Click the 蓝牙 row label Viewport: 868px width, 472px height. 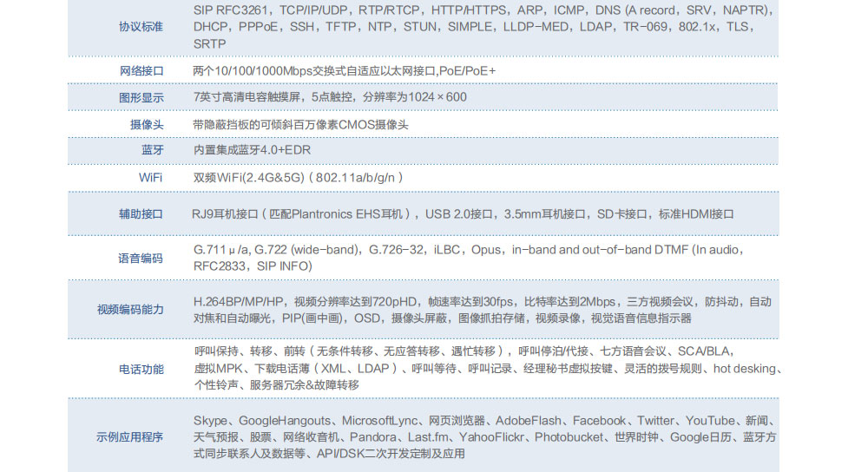[152, 150]
